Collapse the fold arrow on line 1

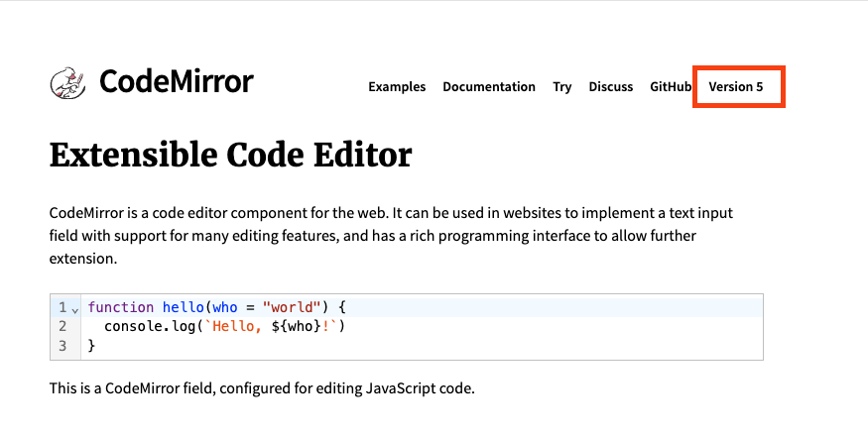point(75,309)
